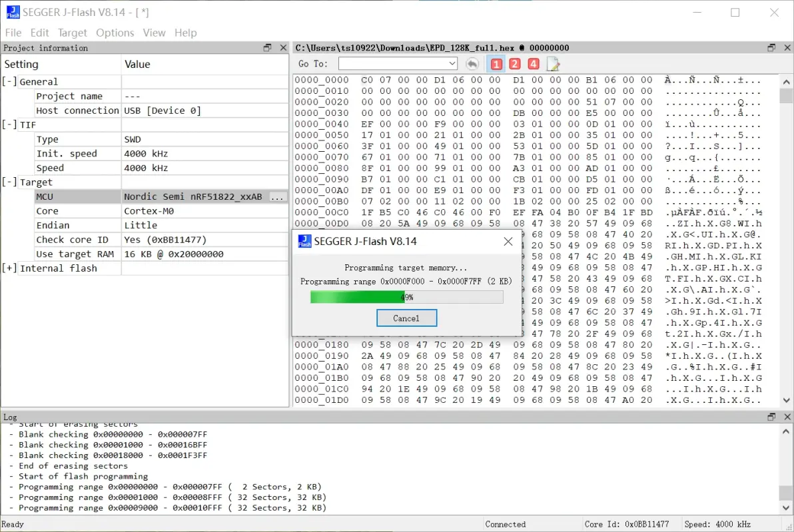Open the Options menu
The image size is (794, 532).
point(115,33)
